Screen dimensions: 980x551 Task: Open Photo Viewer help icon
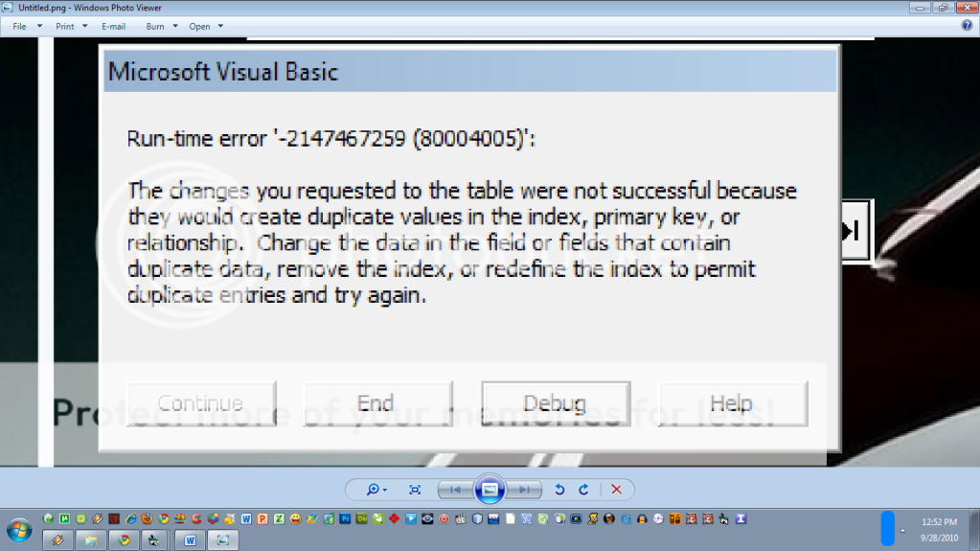[967, 26]
